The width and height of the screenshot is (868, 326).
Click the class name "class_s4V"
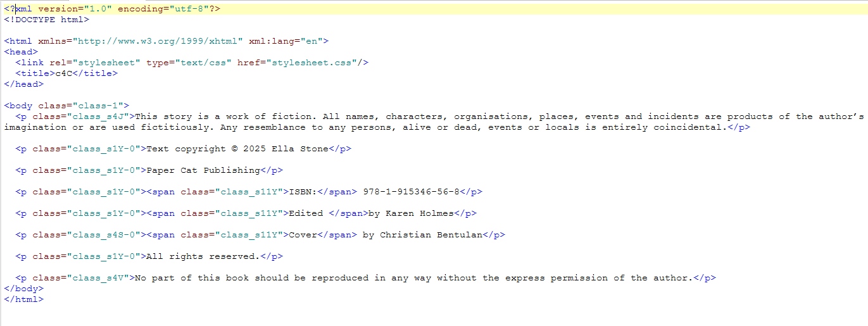coord(97,278)
